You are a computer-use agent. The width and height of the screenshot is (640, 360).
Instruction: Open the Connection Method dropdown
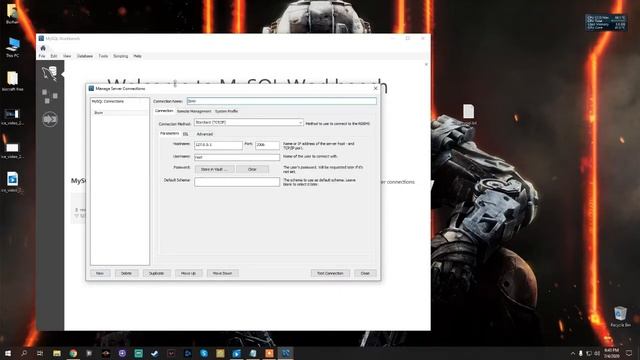coord(249,122)
